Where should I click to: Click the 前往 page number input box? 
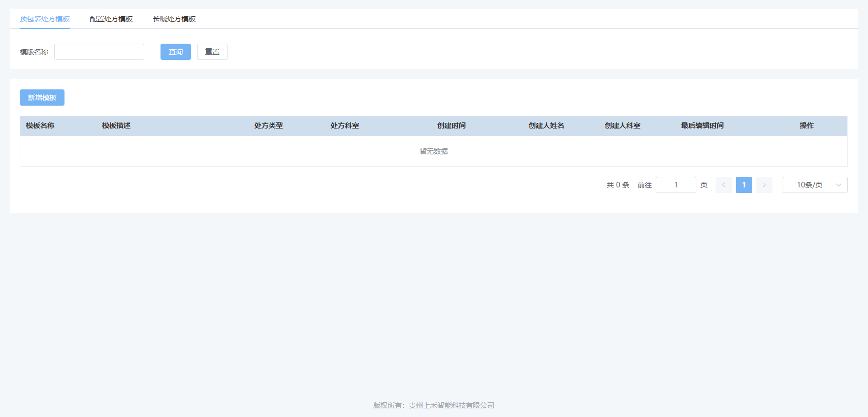[676, 185]
